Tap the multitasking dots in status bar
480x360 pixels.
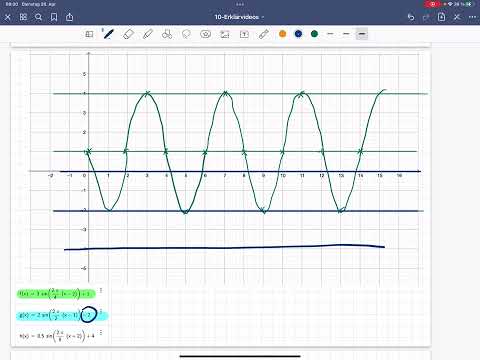240,4
